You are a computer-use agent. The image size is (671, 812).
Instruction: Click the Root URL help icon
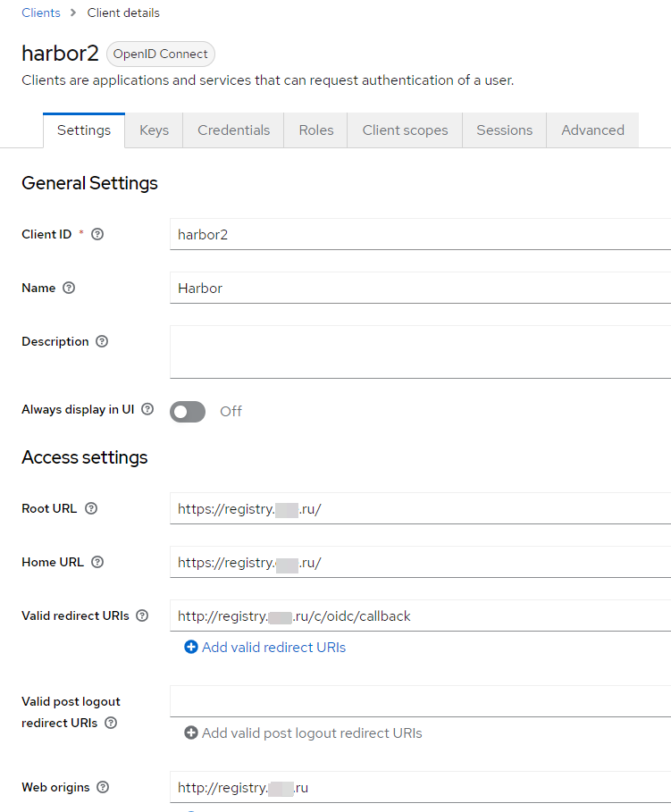(x=90, y=508)
